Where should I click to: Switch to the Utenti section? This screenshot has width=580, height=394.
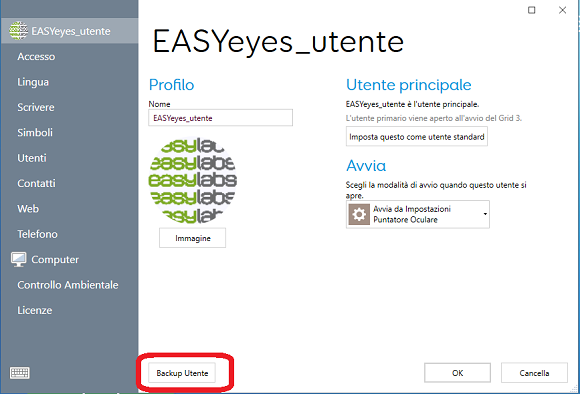pos(32,158)
